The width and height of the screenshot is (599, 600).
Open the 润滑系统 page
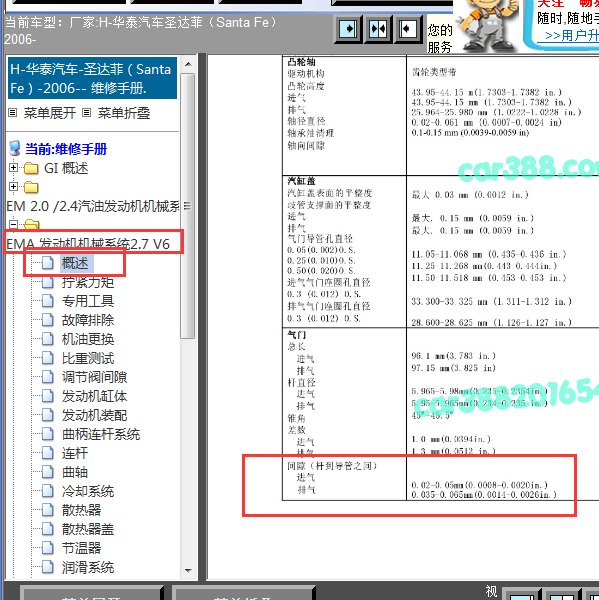(x=88, y=567)
